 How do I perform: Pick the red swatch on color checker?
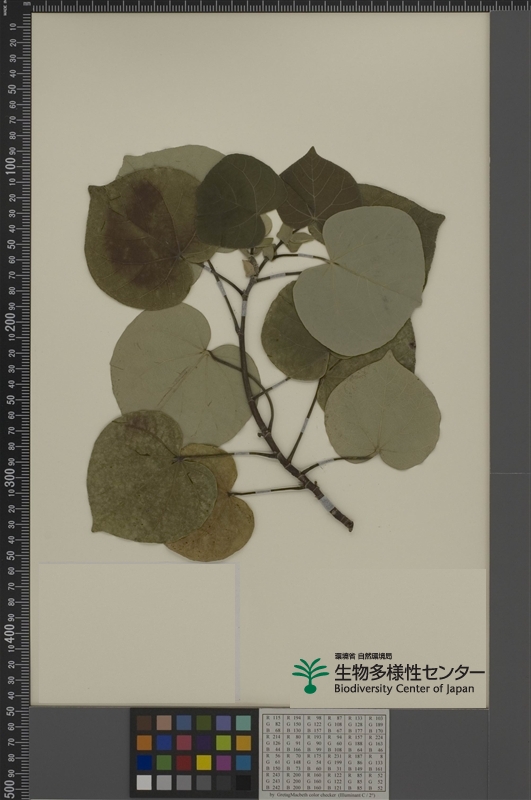coord(184,762)
